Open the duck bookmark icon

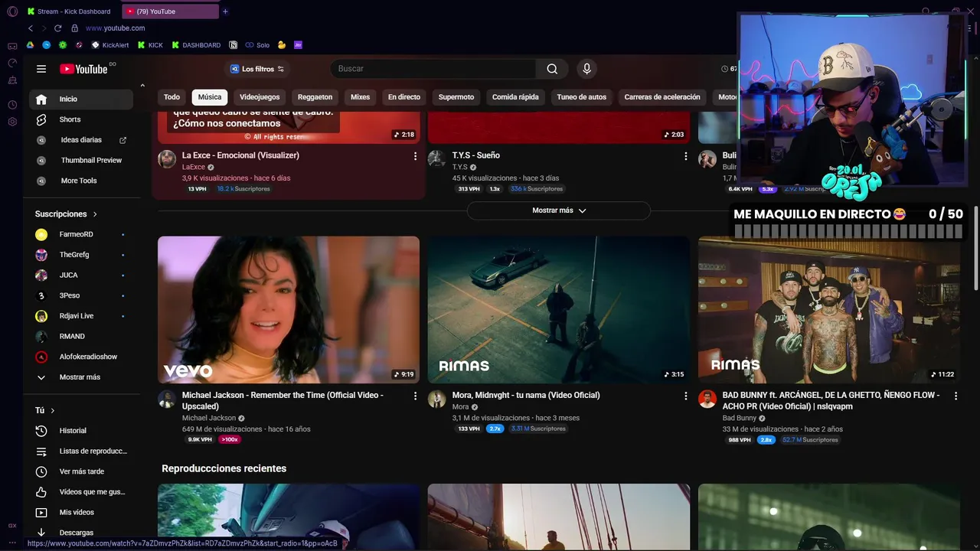282,45
